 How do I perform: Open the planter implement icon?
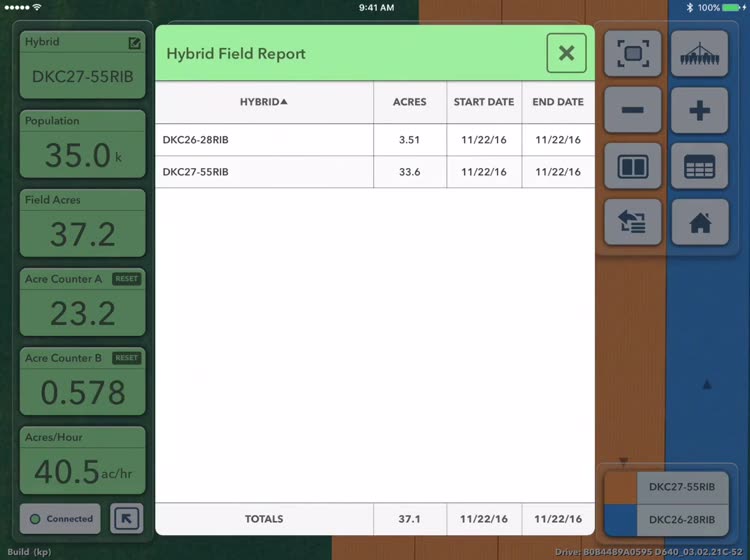click(x=699, y=54)
